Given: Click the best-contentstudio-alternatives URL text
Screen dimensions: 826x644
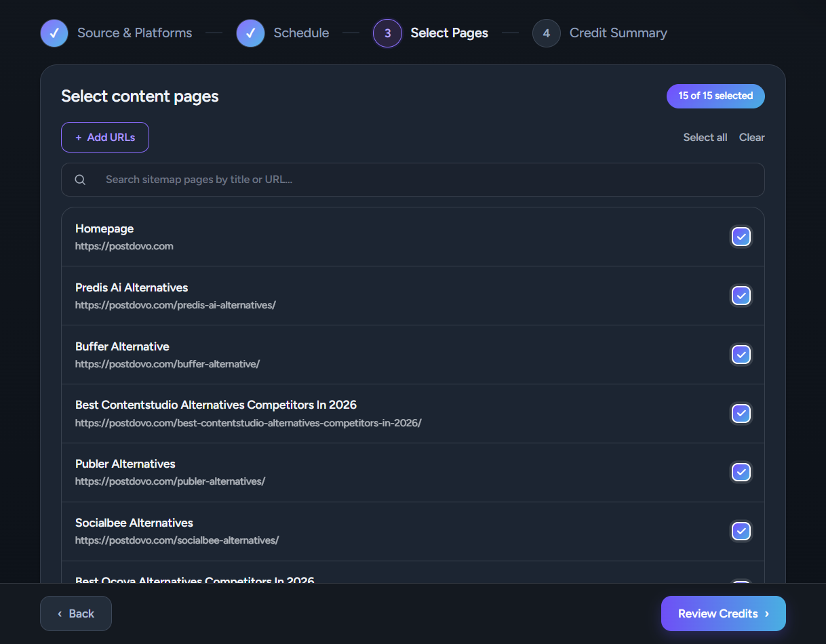Looking at the screenshot, I should click(248, 423).
